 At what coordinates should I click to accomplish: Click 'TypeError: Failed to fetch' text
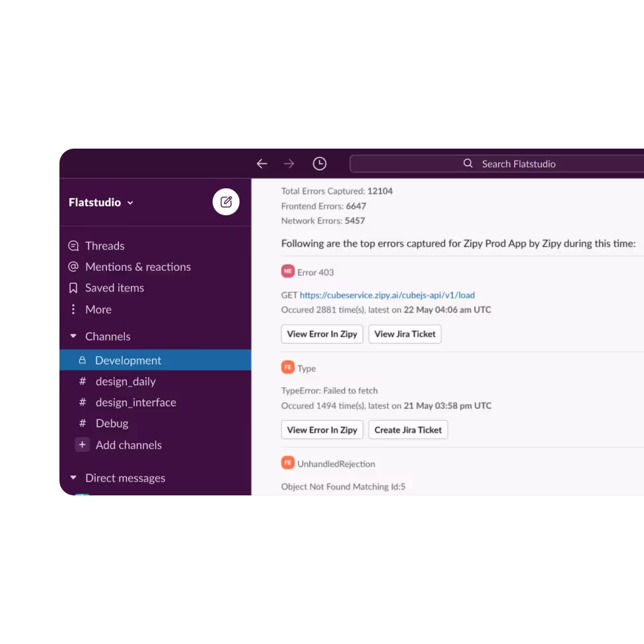[330, 390]
